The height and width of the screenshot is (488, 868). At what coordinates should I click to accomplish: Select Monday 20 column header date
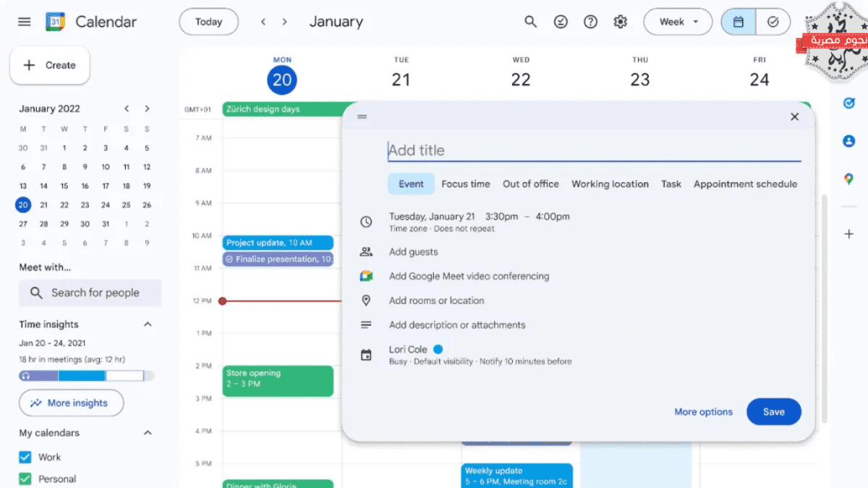pos(282,80)
